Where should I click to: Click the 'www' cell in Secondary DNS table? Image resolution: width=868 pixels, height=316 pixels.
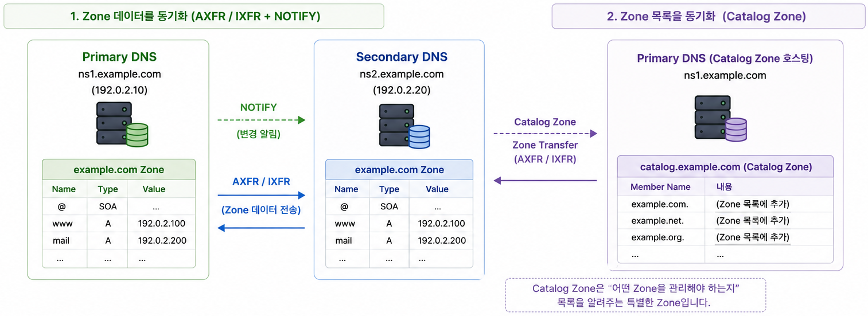pos(345,224)
